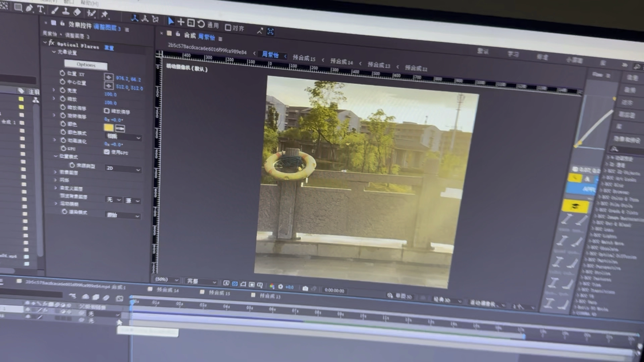Screen dimensions: 644x362
Task: Select the Brush tool in the toolbar
Action: pyautogui.click(x=55, y=10)
